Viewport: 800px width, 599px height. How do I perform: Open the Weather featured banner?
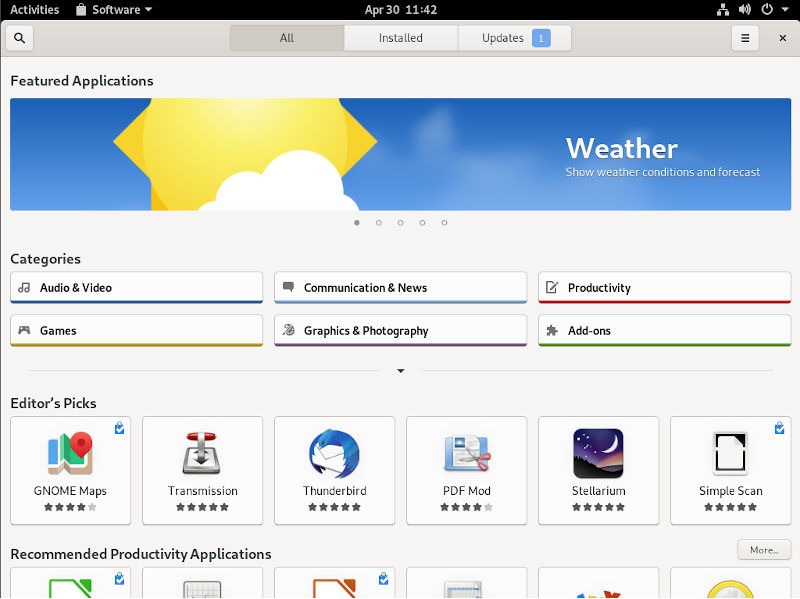[x=400, y=154]
